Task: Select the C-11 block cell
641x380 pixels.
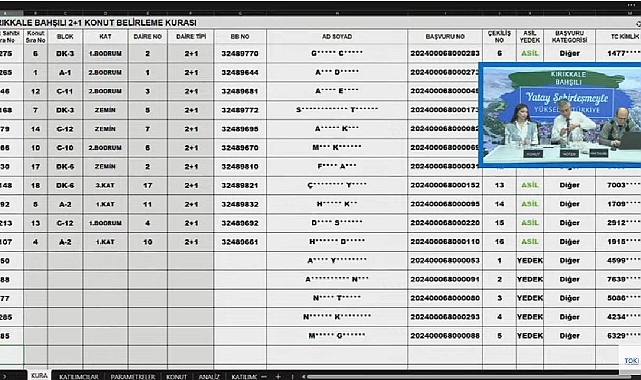Action: coord(65,91)
